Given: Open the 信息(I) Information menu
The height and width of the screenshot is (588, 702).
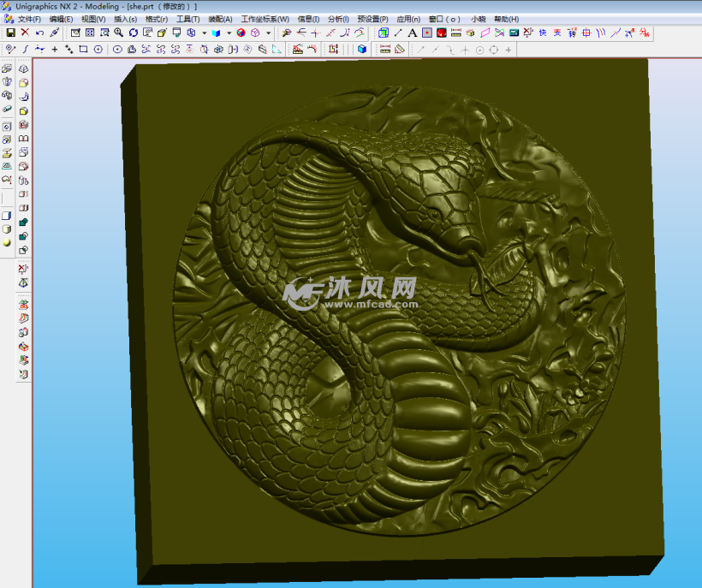Looking at the screenshot, I should (x=308, y=19).
